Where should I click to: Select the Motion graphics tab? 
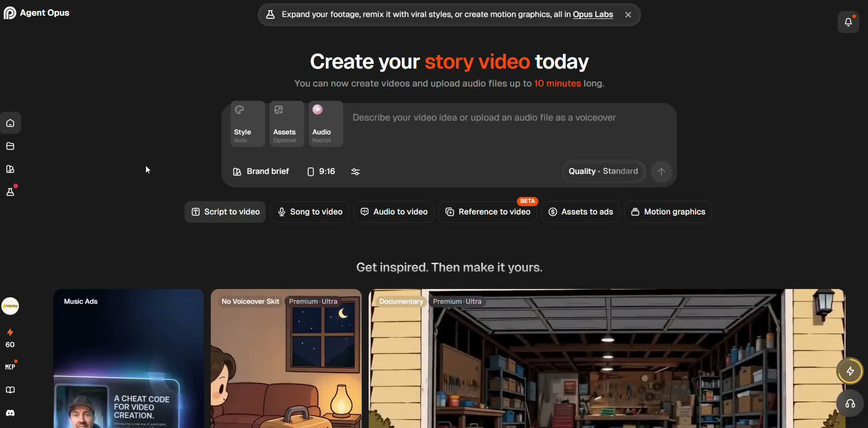click(668, 212)
